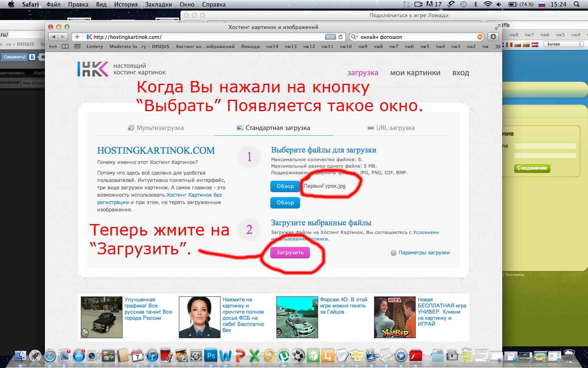The height and width of the screenshot is (368, 588).
Task: Click the search field containing онлайн фотошоп
Action: point(416,37)
